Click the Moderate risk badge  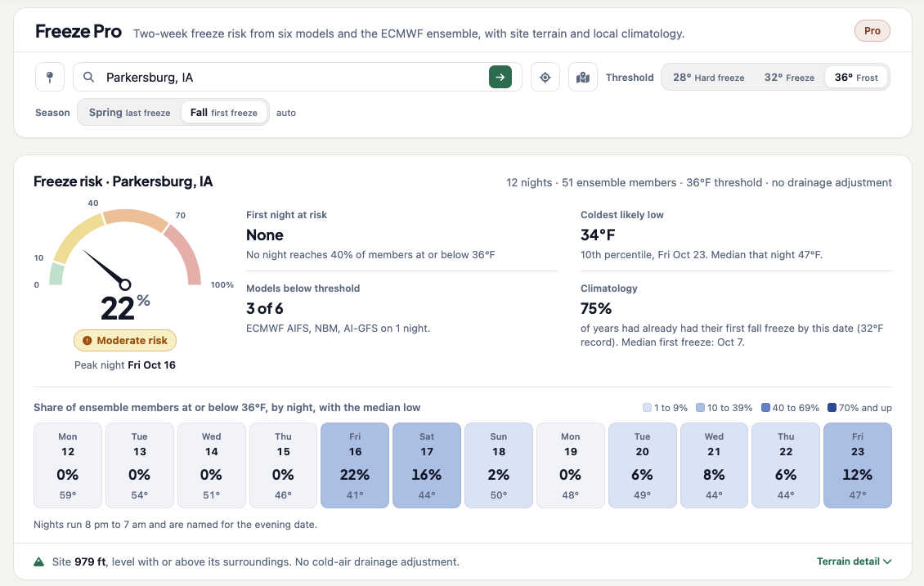(125, 341)
